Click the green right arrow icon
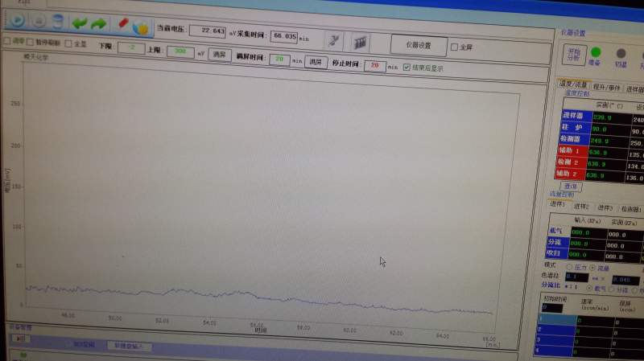Image resolution: width=644 pixels, height=361 pixels. point(98,24)
